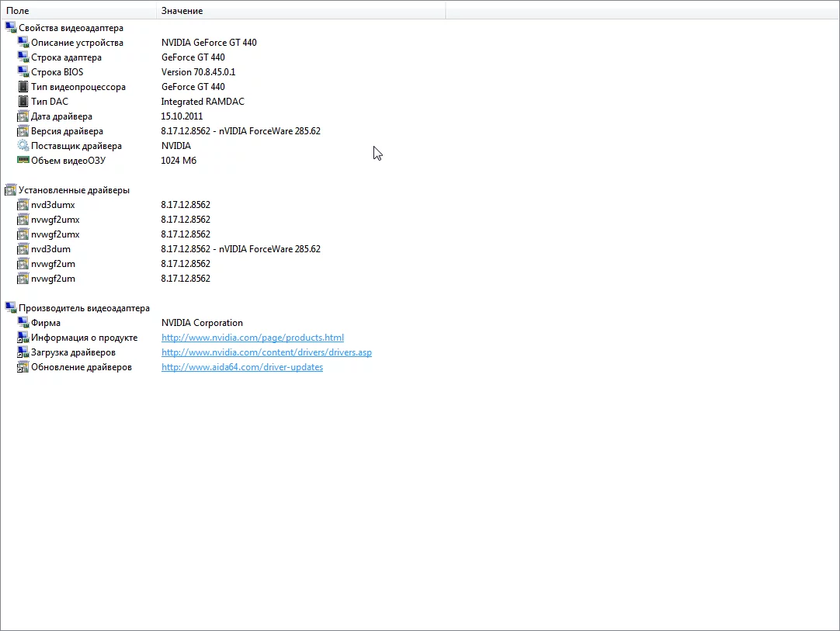Select the Установленные драйверы group heading

[74, 190]
